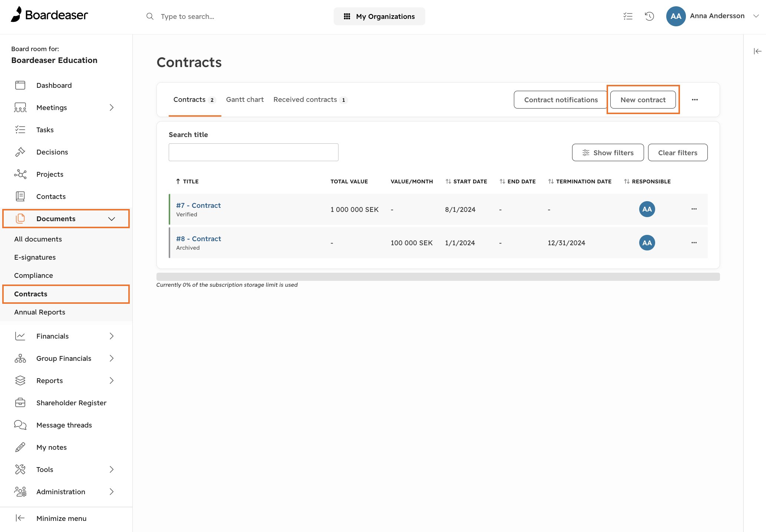Click responsible AA avatar for #7 - Contract
The image size is (766, 532).
click(x=647, y=209)
